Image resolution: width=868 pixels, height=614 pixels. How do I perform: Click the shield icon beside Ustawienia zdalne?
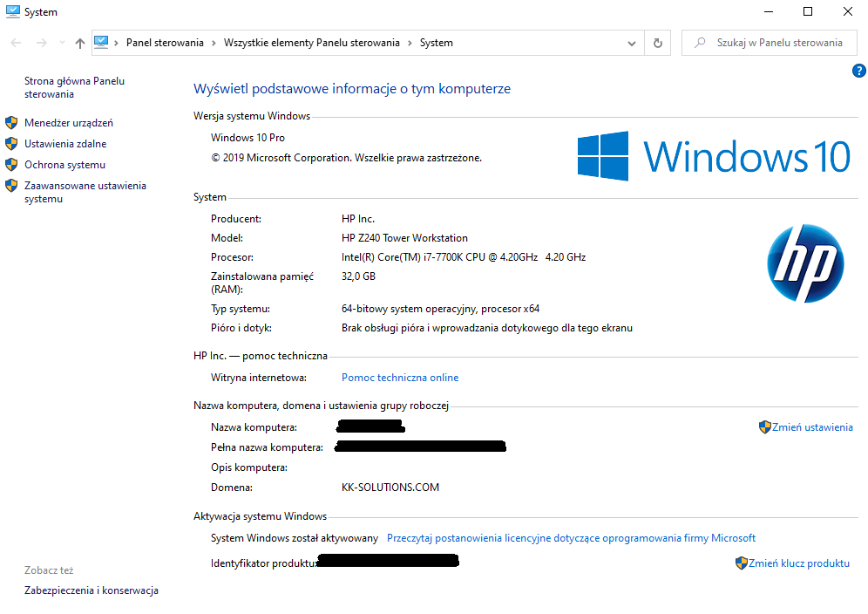point(11,144)
